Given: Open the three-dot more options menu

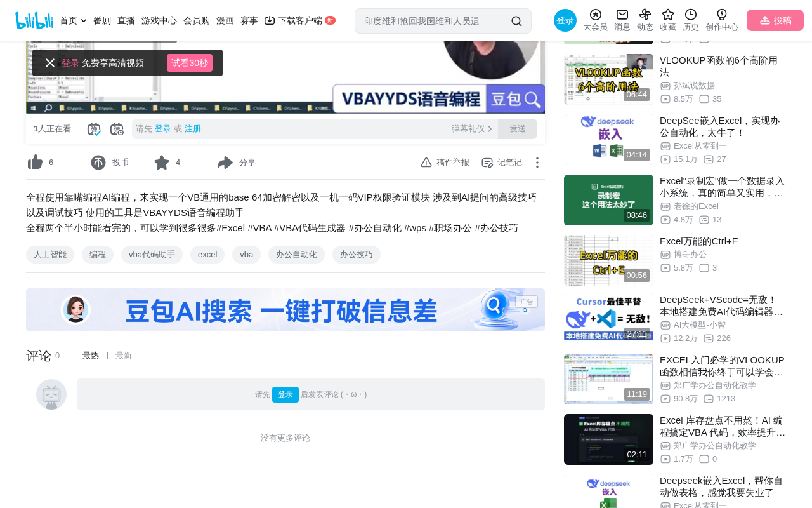Looking at the screenshot, I should [x=537, y=163].
